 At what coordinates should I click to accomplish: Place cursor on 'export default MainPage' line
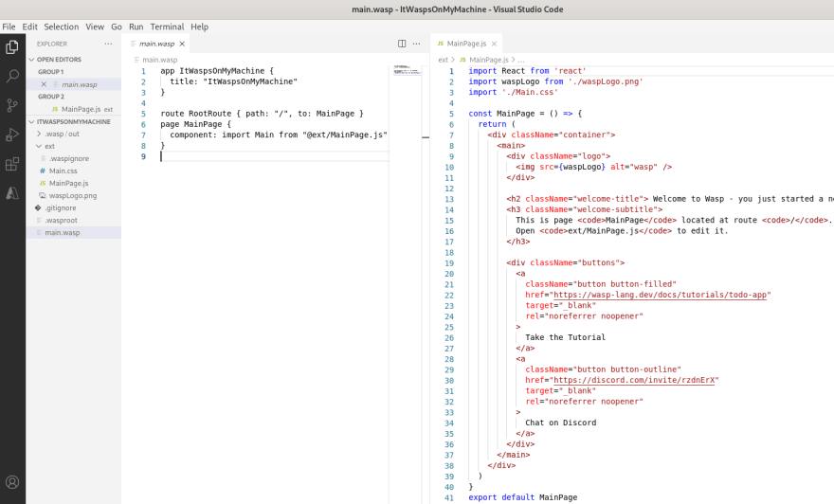tap(522, 497)
